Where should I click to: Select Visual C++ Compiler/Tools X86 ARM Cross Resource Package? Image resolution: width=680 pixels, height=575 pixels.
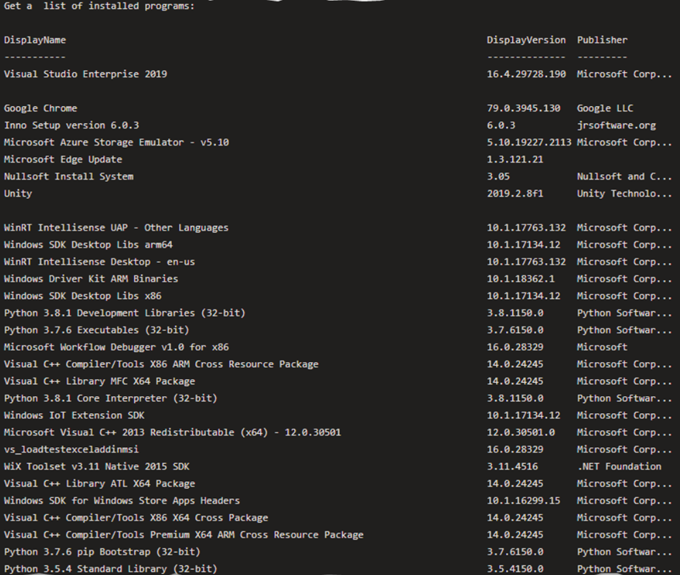point(161,364)
